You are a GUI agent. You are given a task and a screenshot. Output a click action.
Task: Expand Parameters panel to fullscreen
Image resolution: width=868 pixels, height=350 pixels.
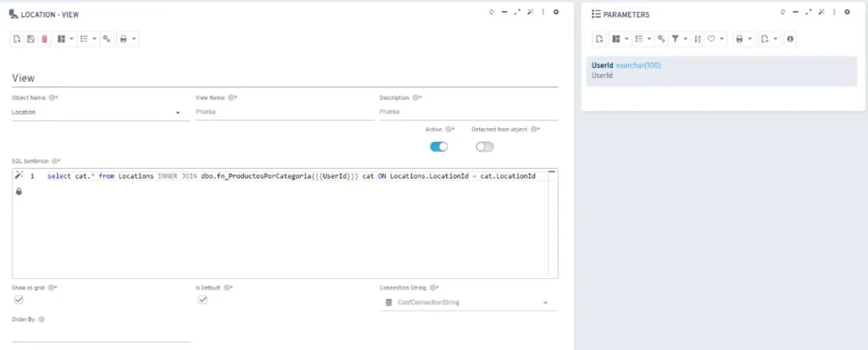pyautogui.click(x=808, y=12)
